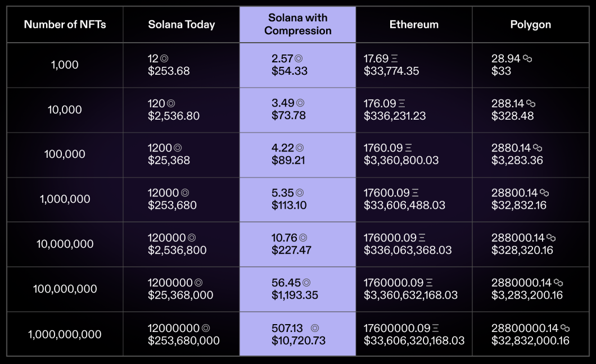Select the 1,000,000,000 row label
The height and width of the screenshot is (364, 596).
(x=65, y=334)
